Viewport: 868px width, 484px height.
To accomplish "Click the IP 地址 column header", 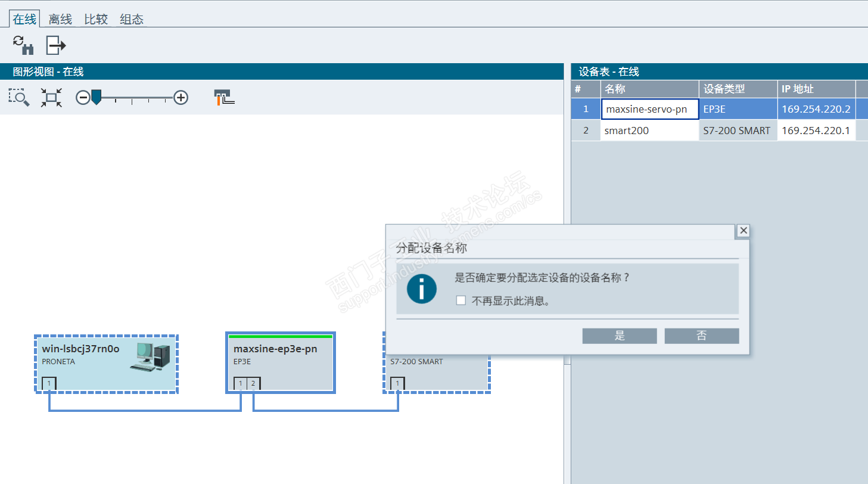I will tap(816, 89).
